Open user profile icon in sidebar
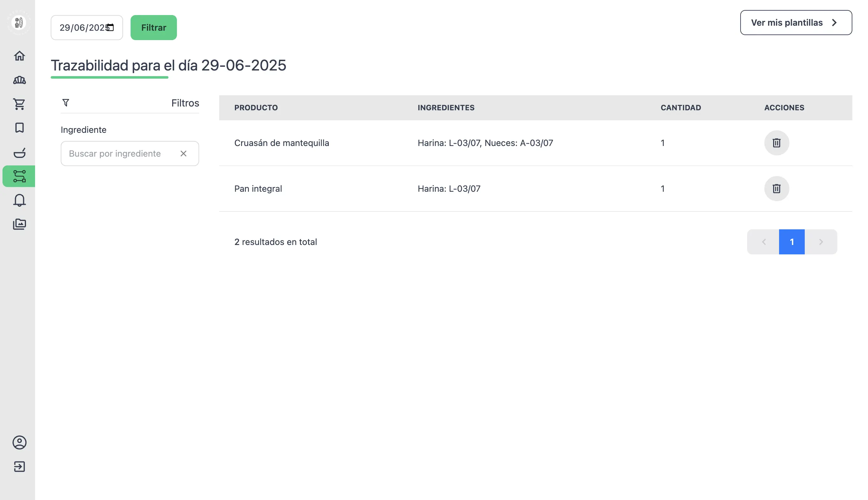 19,442
